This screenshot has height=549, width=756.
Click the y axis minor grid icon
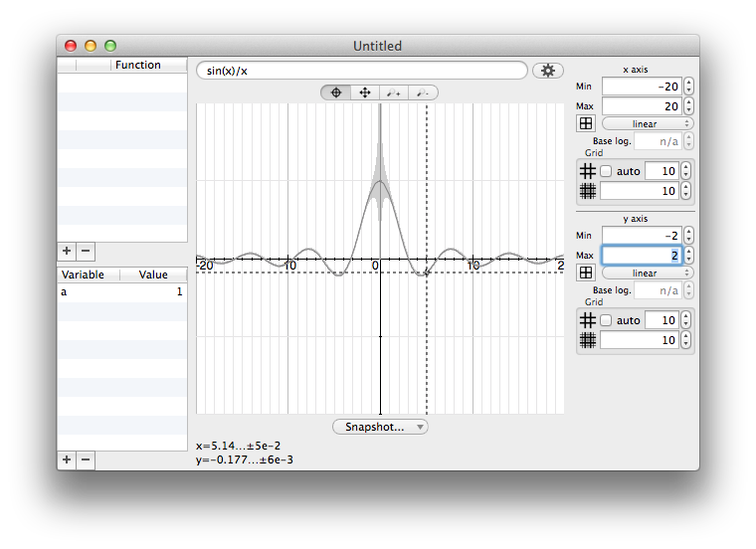click(x=587, y=341)
